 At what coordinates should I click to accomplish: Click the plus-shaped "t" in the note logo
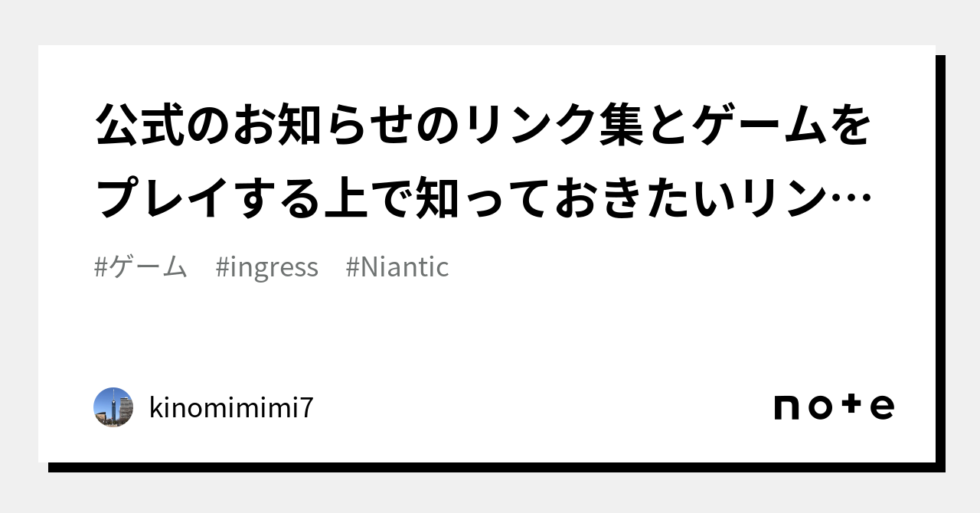[x=851, y=406]
